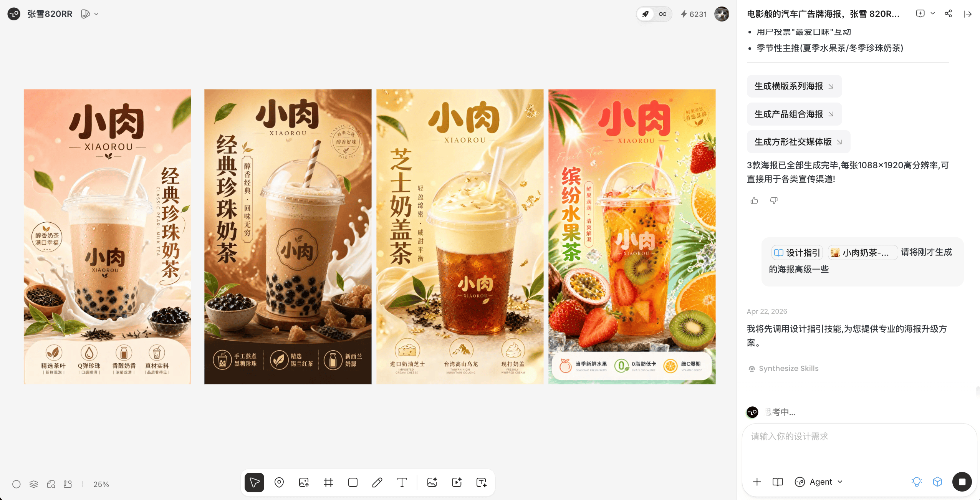Click the plus attach icon in chat input
This screenshot has width=980, height=500.
click(757, 482)
